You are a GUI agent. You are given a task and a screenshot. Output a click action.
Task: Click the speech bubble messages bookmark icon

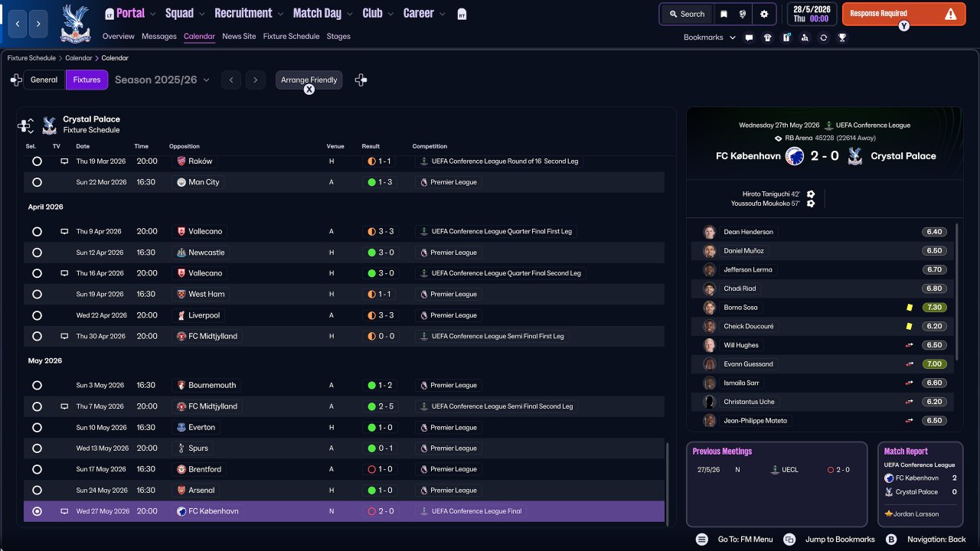(749, 37)
